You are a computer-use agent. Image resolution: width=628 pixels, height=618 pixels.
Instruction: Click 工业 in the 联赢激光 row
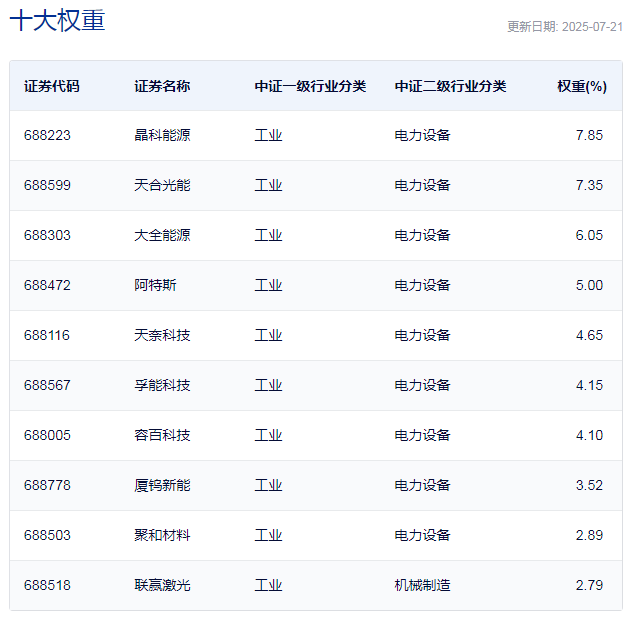pyautogui.click(x=268, y=586)
